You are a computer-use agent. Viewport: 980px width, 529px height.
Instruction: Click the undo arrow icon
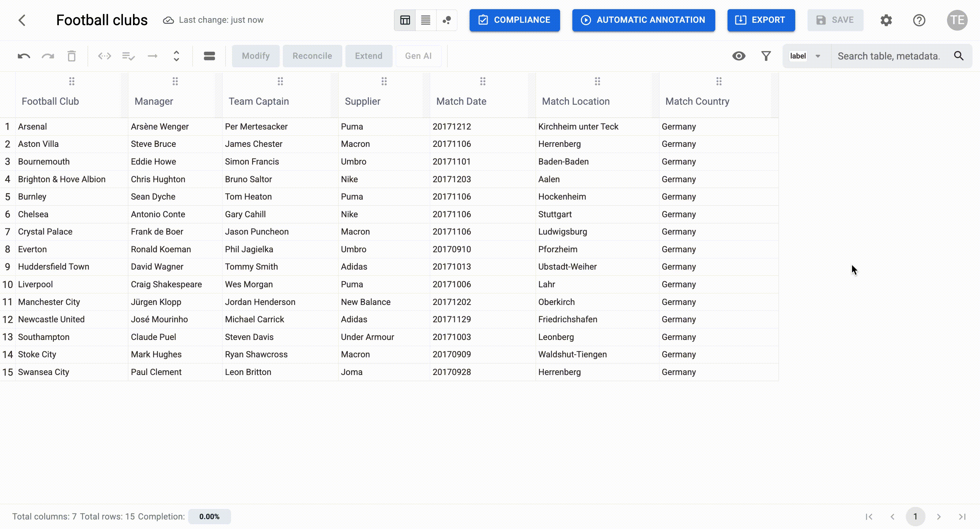click(24, 56)
